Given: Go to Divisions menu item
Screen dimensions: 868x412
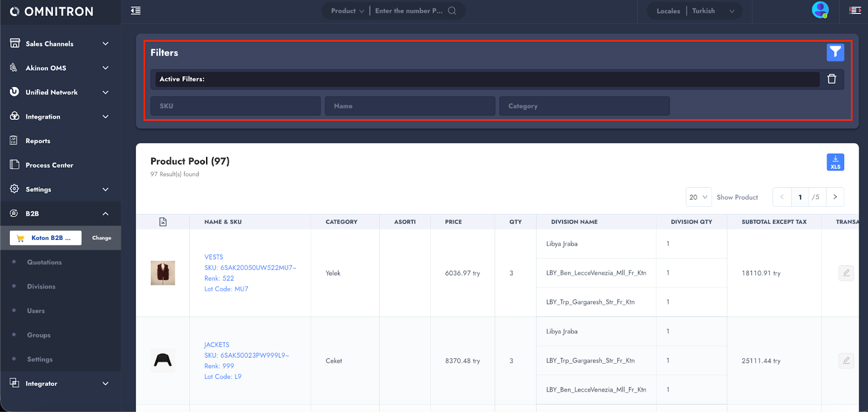Looking at the screenshot, I should pyautogui.click(x=41, y=287).
